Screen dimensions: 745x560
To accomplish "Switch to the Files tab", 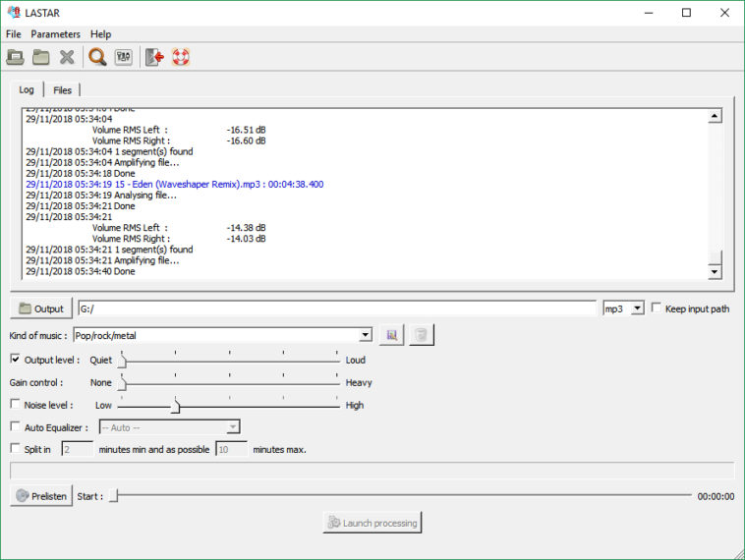I will click(62, 90).
